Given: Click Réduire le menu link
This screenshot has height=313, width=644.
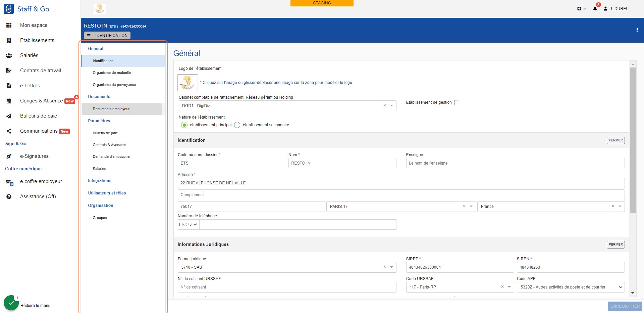Looking at the screenshot, I should pyautogui.click(x=35, y=306).
